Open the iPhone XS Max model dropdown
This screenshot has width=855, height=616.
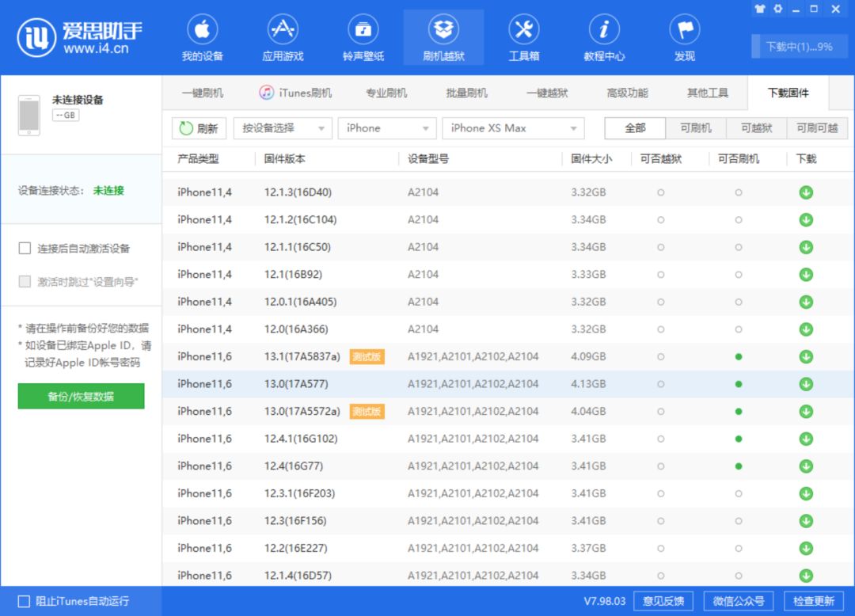513,128
